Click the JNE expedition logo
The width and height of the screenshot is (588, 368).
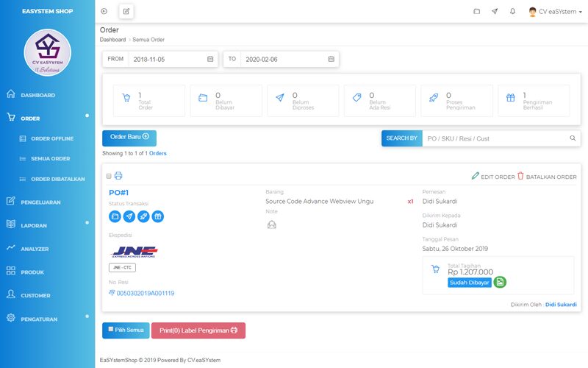(135, 251)
